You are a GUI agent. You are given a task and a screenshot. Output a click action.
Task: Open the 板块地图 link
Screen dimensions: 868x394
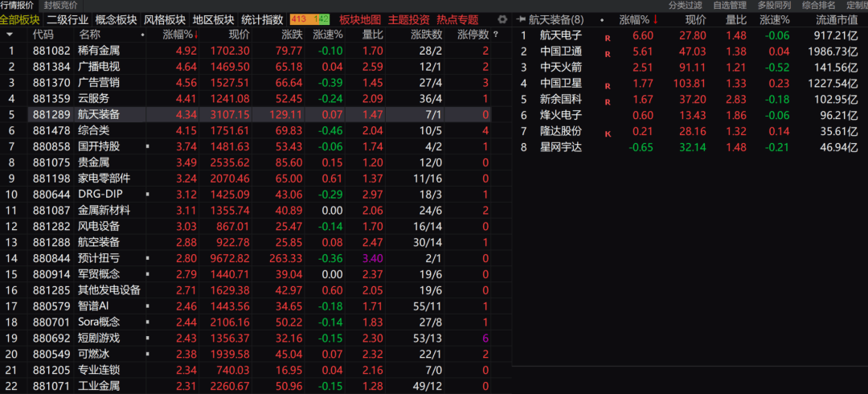[x=360, y=19]
